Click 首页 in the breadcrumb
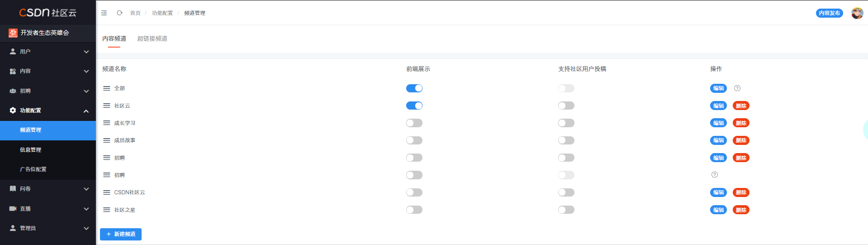 (x=135, y=13)
